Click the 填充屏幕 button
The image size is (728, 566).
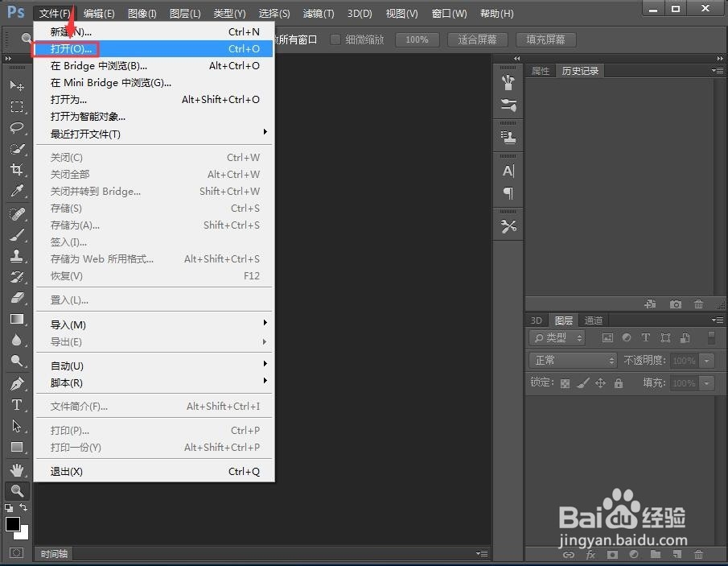coord(545,39)
